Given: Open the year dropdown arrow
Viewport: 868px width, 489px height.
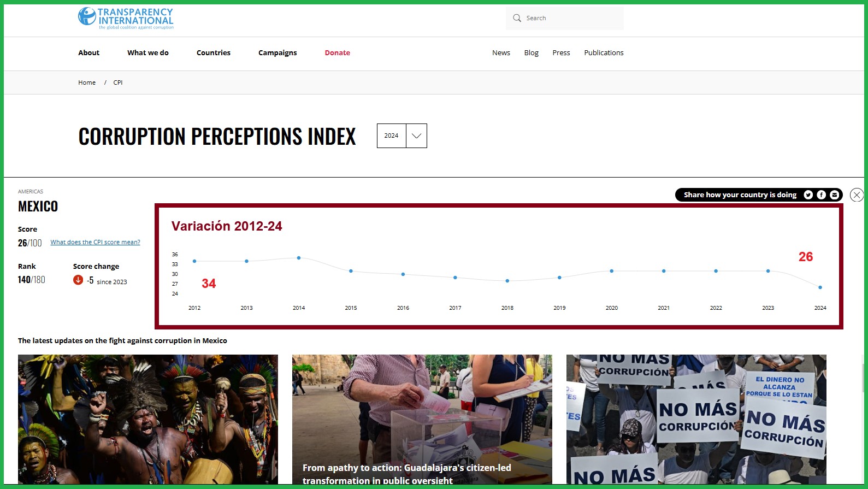Looking at the screenshot, I should (x=416, y=135).
